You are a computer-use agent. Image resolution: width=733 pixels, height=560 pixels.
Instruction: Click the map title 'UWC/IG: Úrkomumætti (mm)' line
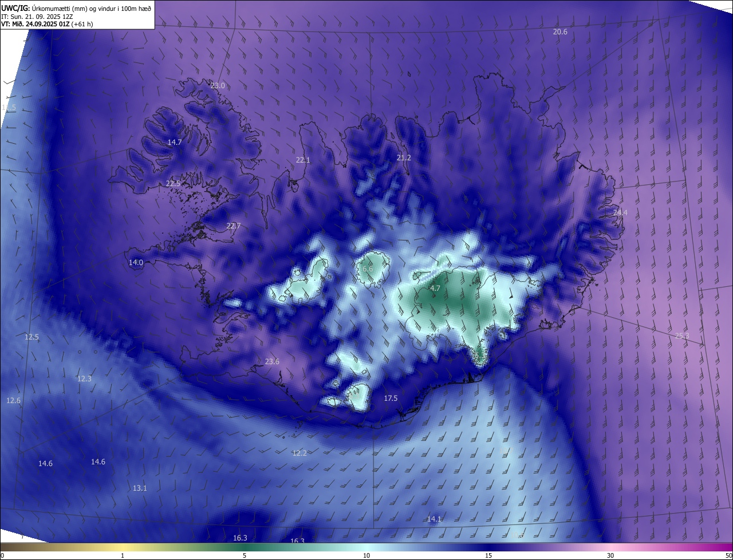(76, 7)
